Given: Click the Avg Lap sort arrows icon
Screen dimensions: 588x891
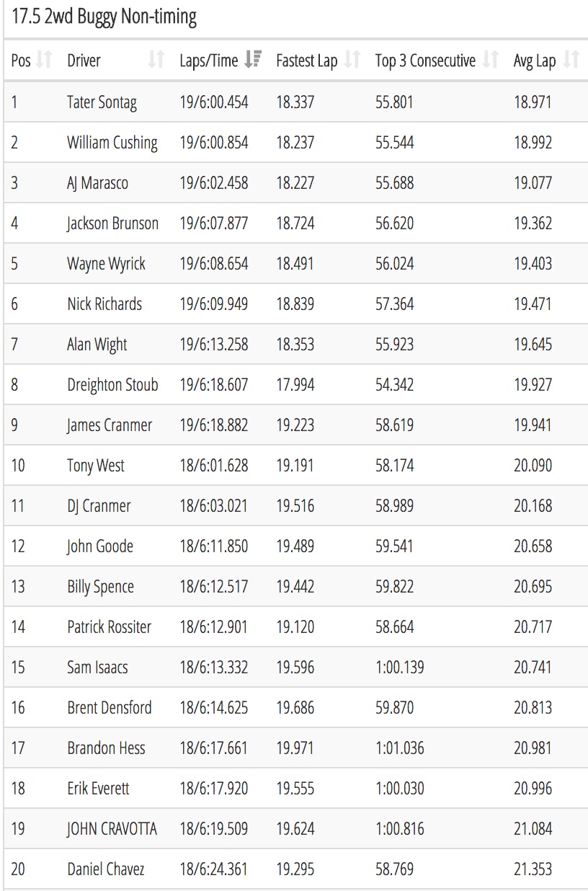Looking at the screenshot, I should (x=571, y=61).
